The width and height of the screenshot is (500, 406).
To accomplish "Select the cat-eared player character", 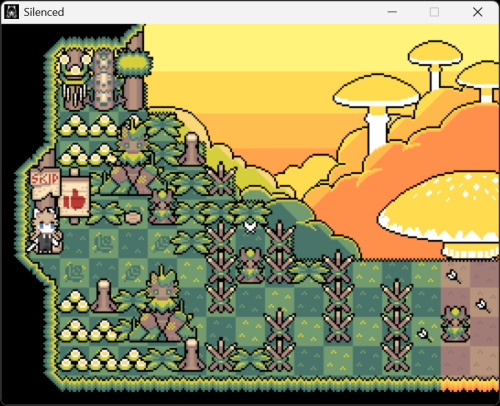I will coord(46,232).
